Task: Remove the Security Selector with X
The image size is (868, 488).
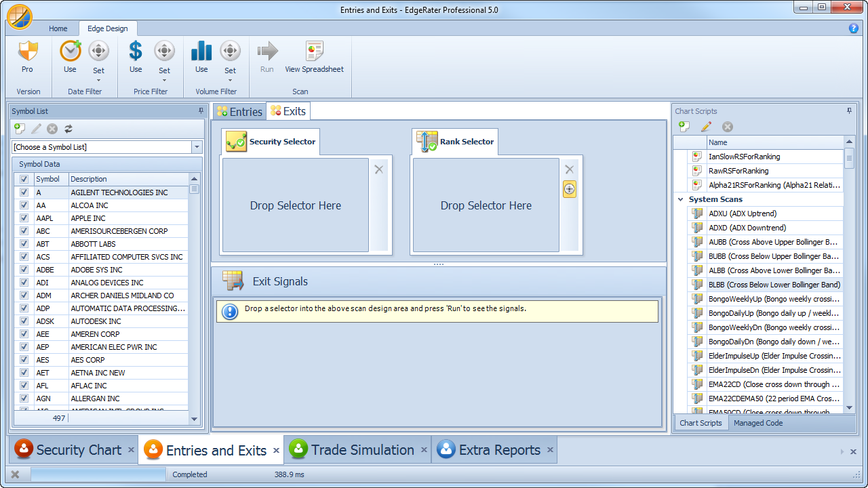Action: 379,169
